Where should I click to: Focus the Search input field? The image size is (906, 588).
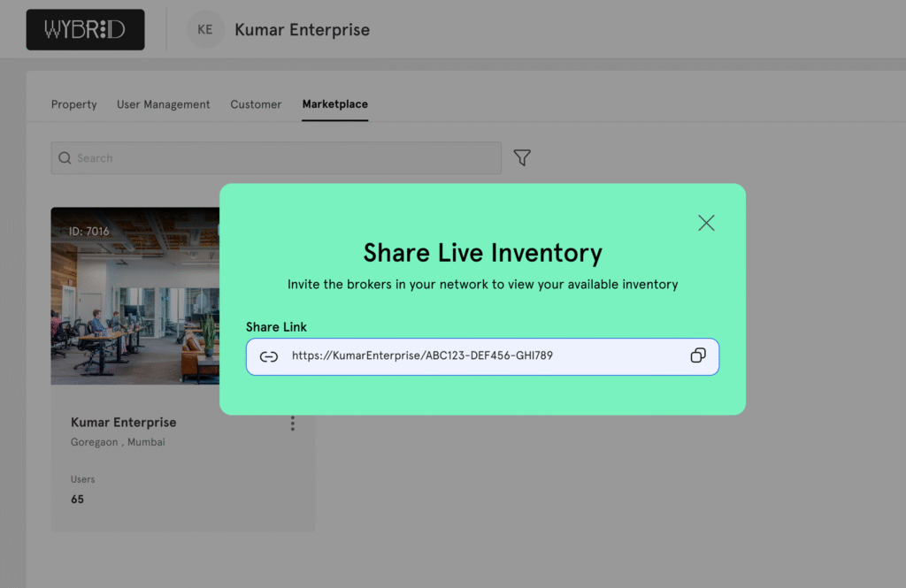[x=283, y=158]
